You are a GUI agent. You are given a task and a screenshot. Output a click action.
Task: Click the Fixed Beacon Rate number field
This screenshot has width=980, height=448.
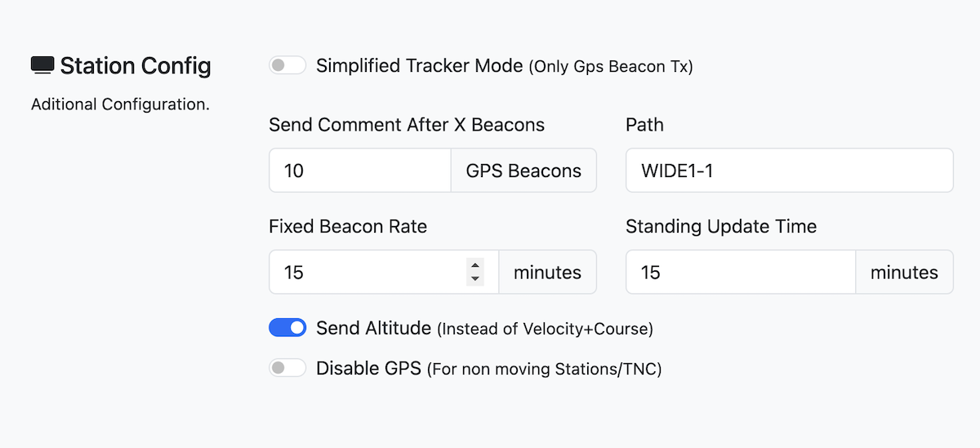coord(367,272)
